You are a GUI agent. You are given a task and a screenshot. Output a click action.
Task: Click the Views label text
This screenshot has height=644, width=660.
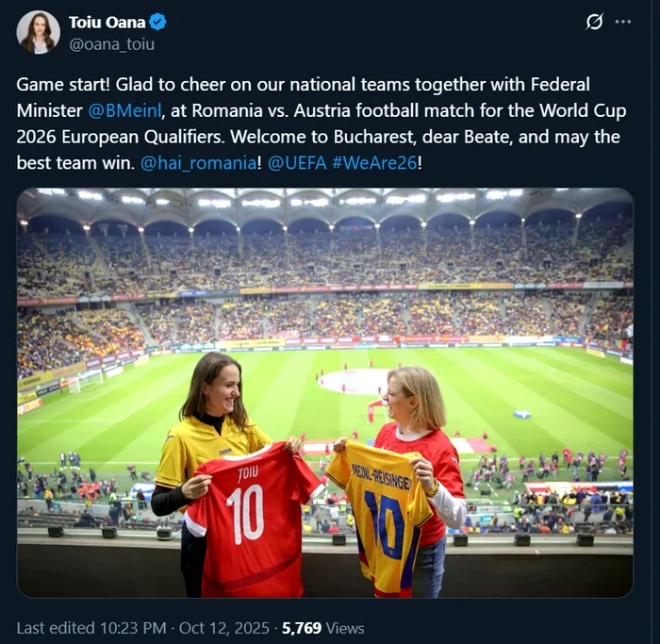click(345, 628)
